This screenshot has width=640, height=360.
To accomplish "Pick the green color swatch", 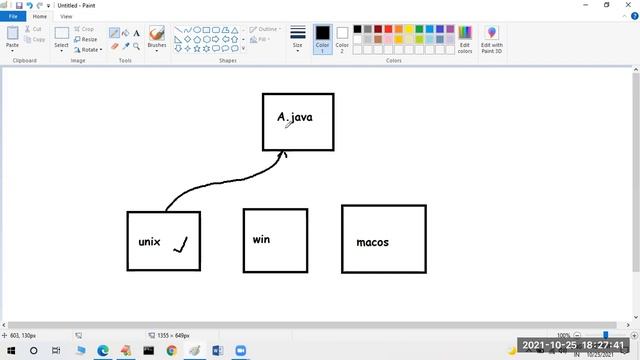I will pos(419,29).
